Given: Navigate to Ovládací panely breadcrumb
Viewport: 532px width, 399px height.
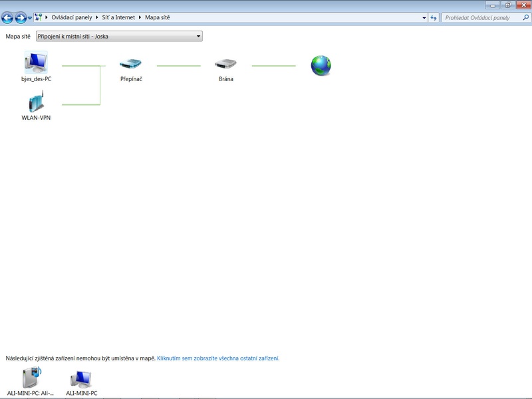Looking at the screenshot, I should pyautogui.click(x=71, y=18).
